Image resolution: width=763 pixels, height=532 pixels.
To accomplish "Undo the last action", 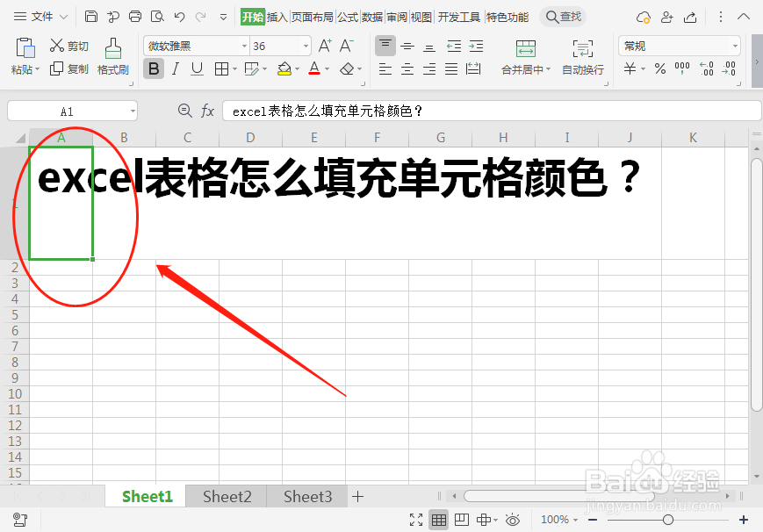I will (180, 17).
